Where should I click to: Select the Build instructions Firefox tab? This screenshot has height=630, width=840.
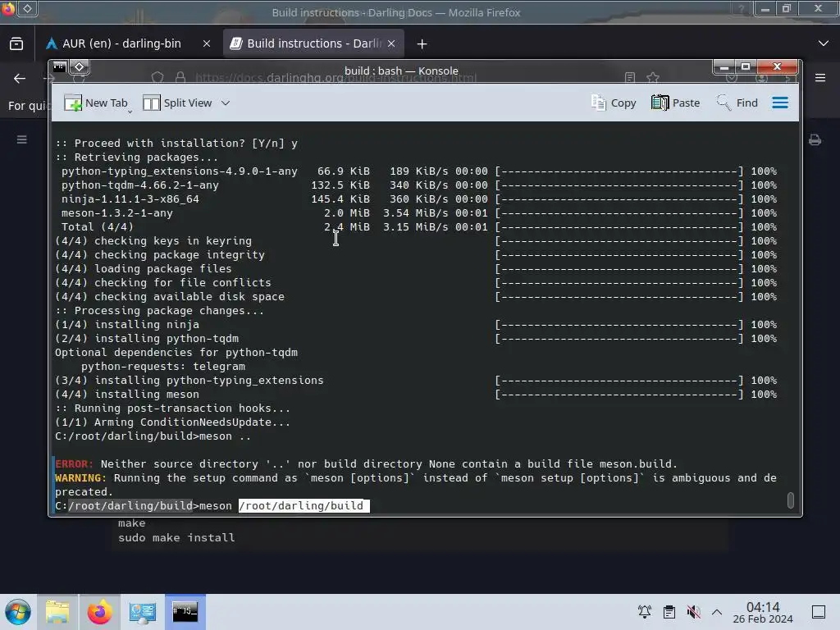click(313, 43)
